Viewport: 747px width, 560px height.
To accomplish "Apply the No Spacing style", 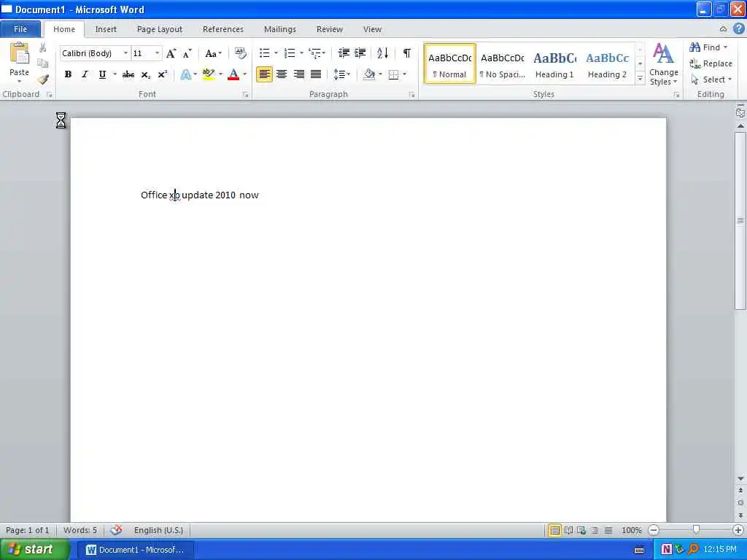I will [x=502, y=64].
